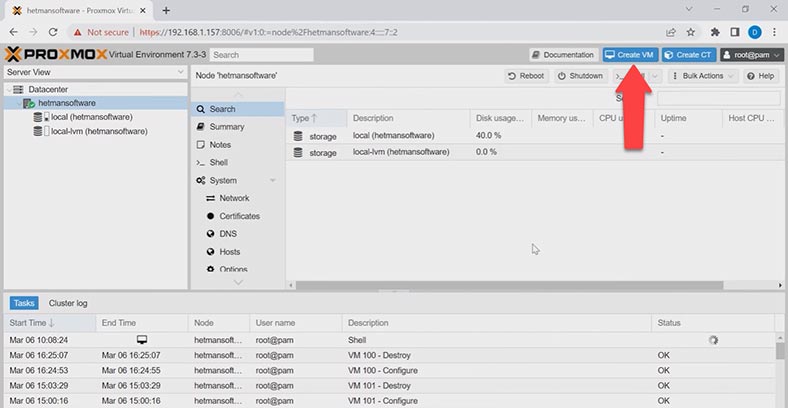Click the Reboot button

(526, 76)
